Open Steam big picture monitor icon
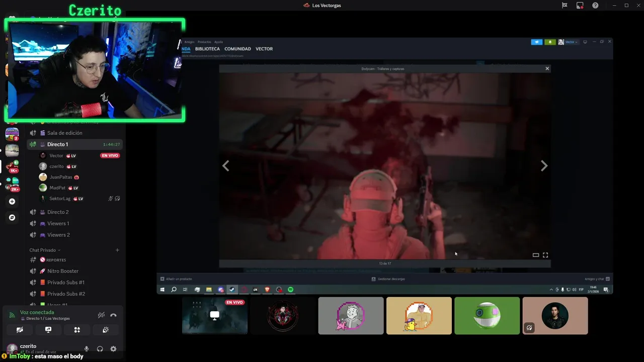This screenshot has height=362, width=644. tap(585, 42)
